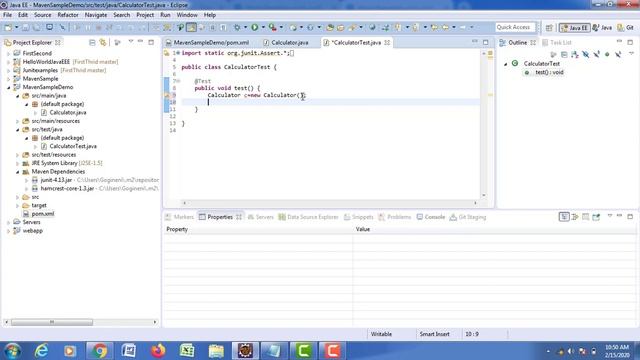Viewport: 640px width, 360px height.
Task: Open Google Chrome from the taskbar
Action: click(99, 351)
